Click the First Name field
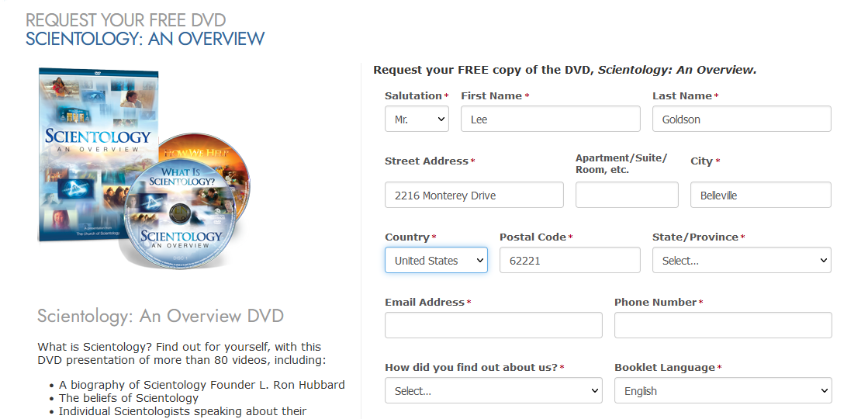The height and width of the screenshot is (419, 868). (x=550, y=119)
